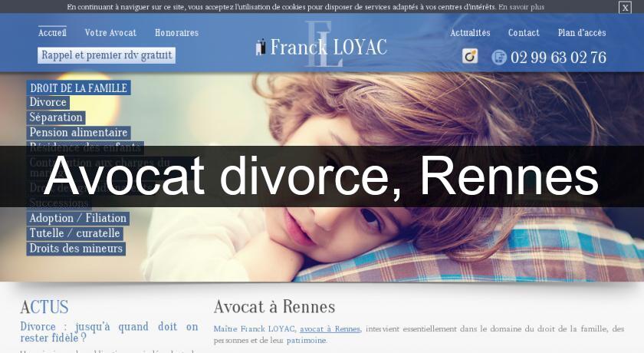Go to the Honoraires page
The width and height of the screenshot is (644, 353).
point(176,33)
